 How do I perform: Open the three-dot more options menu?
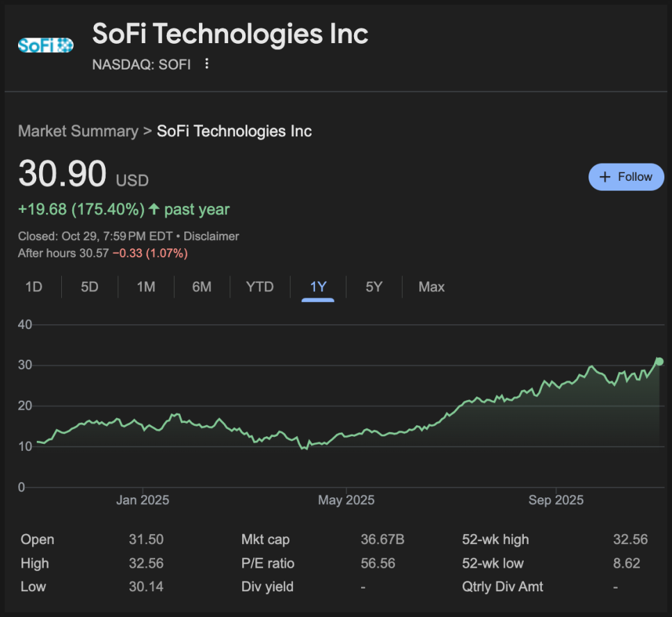tap(206, 64)
